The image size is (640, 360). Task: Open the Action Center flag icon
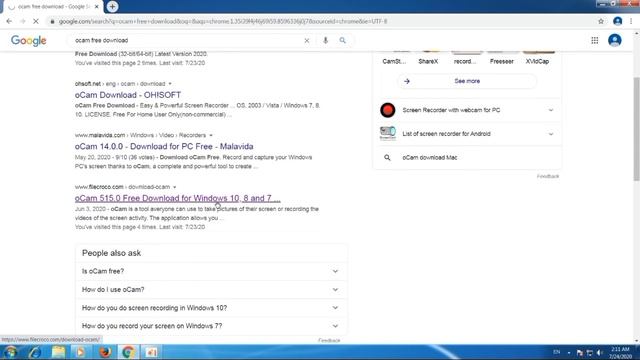pos(580,353)
